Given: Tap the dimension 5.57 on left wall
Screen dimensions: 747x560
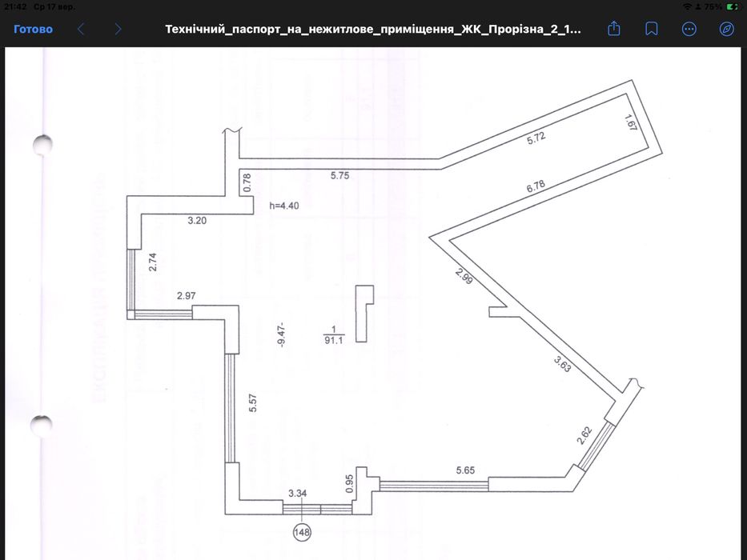Looking at the screenshot, I should [x=253, y=403].
